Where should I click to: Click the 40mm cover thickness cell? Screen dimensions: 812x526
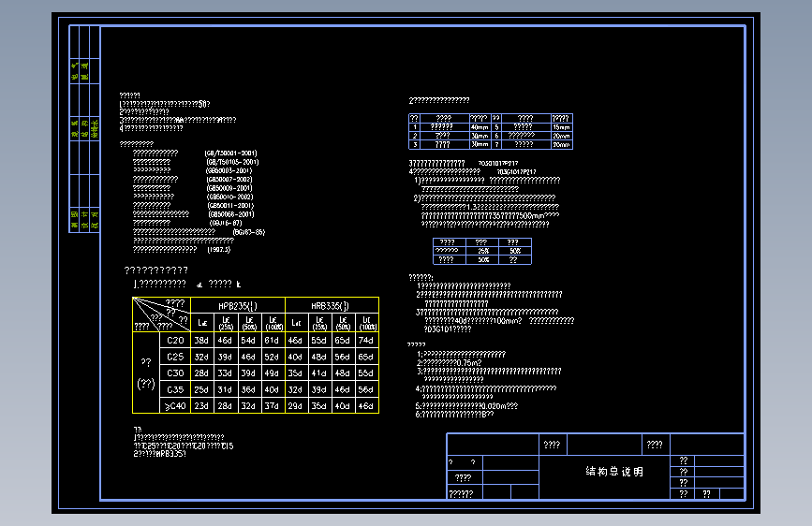pyautogui.click(x=480, y=127)
